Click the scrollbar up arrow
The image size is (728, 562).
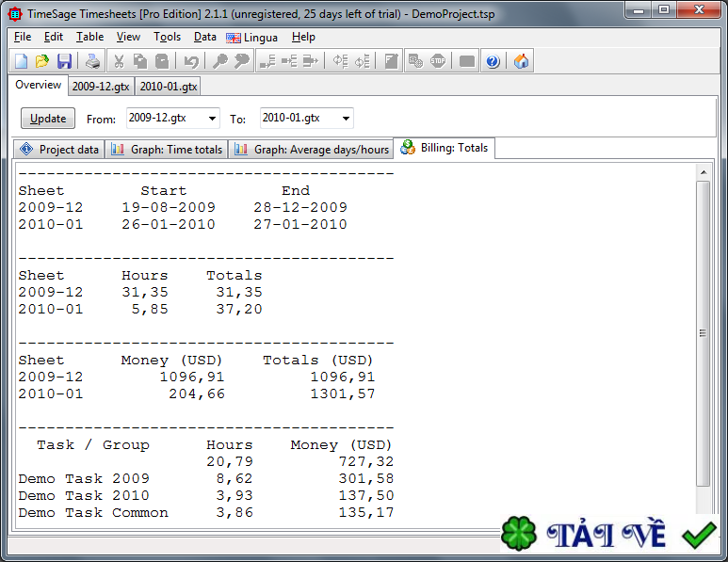704,172
